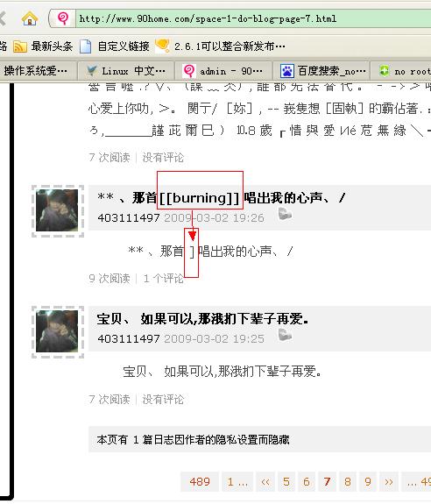Go to next page with » button
431x504 pixels.
(389, 481)
